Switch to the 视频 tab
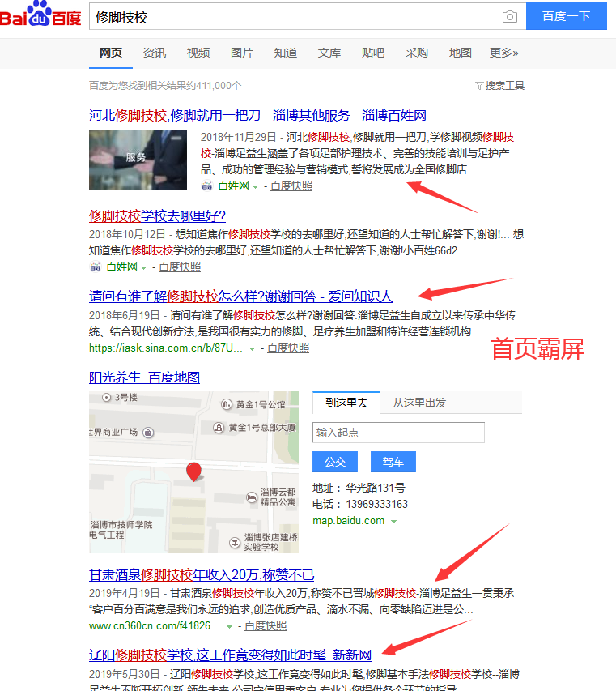The image size is (616, 691). (x=198, y=53)
